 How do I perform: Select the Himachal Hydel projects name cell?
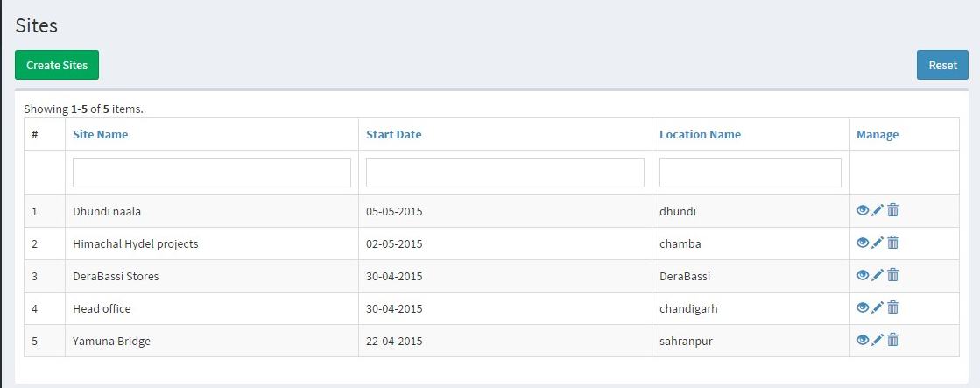click(212, 243)
